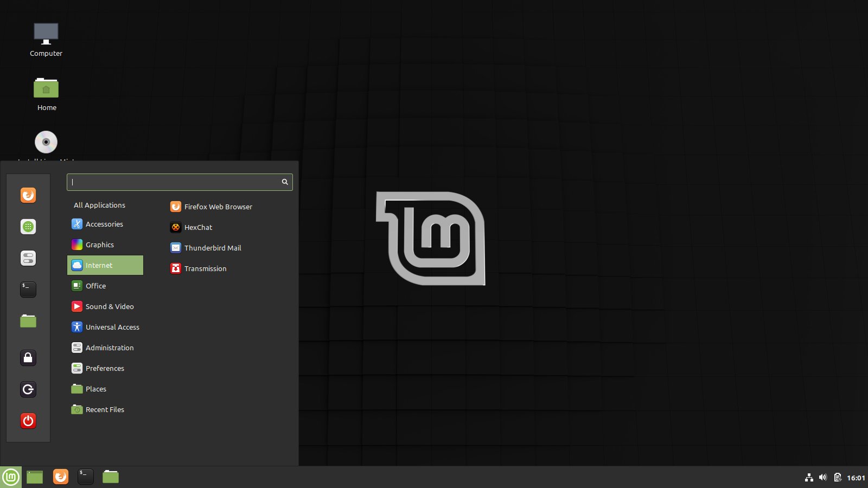Launch Terminal from favorites sidebar
This screenshot has width=868, height=488.
pos(28,290)
